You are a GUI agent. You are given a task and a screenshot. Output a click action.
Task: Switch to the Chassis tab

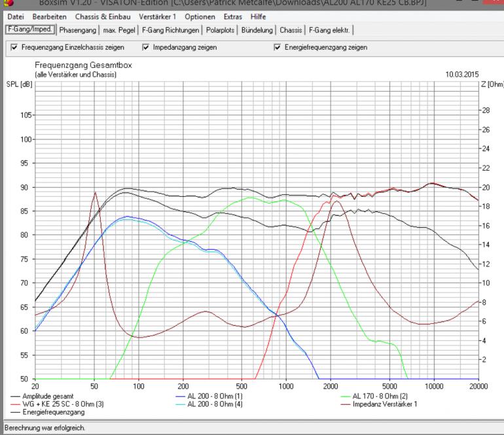pyautogui.click(x=291, y=30)
